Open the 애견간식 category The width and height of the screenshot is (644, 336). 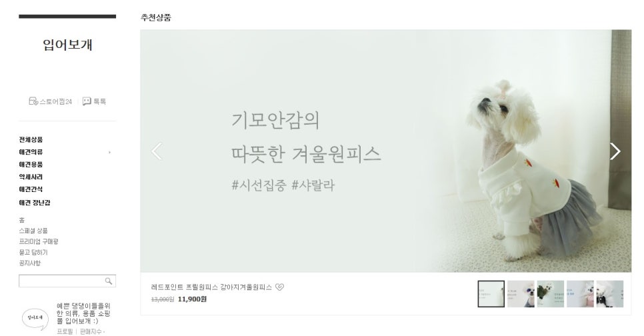click(x=31, y=189)
